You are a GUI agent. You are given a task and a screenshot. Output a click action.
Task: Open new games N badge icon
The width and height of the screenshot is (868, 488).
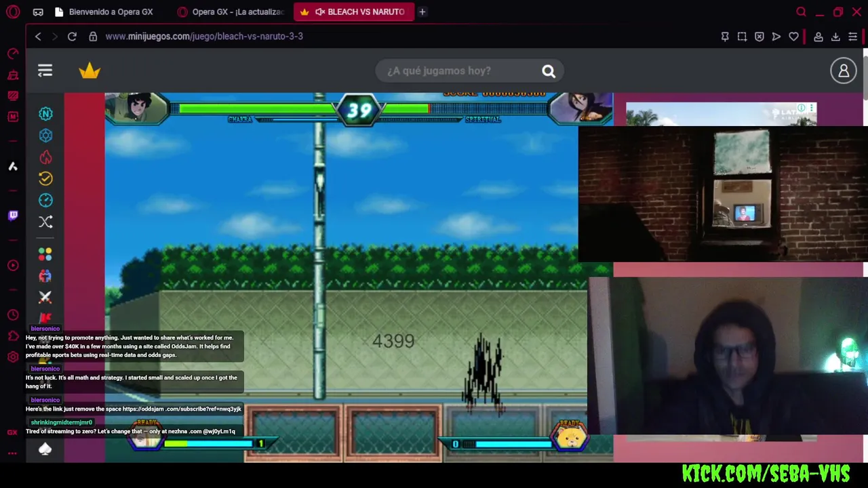point(45,114)
